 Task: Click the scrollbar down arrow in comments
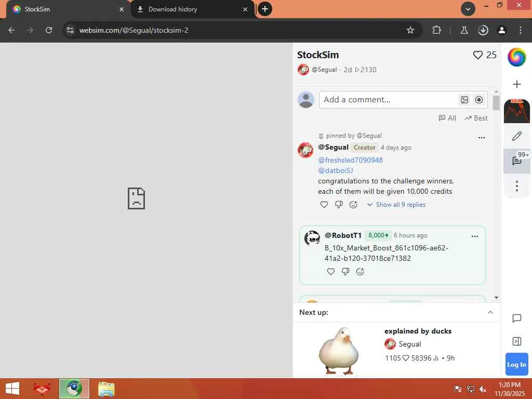tap(496, 298)
